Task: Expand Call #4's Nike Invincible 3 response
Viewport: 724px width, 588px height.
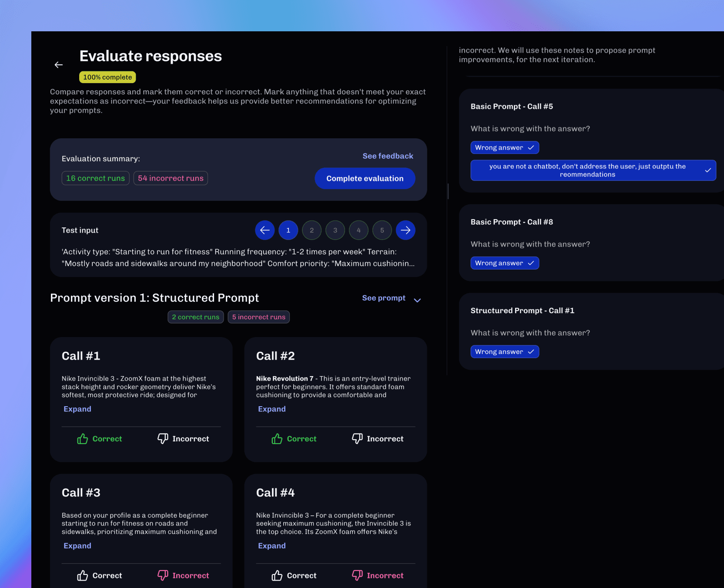Action: point(272,545)
